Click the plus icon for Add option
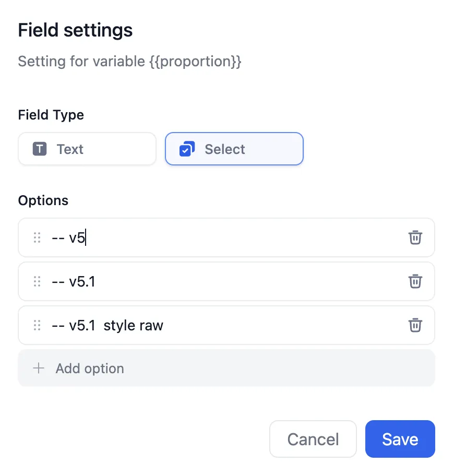 (38, 368)
